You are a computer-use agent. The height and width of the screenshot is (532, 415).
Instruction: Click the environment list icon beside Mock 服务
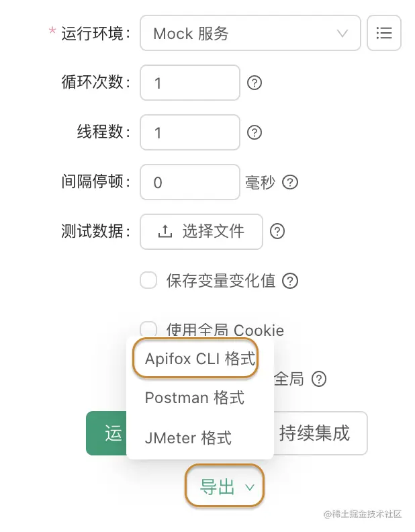(x=384, y=33)
